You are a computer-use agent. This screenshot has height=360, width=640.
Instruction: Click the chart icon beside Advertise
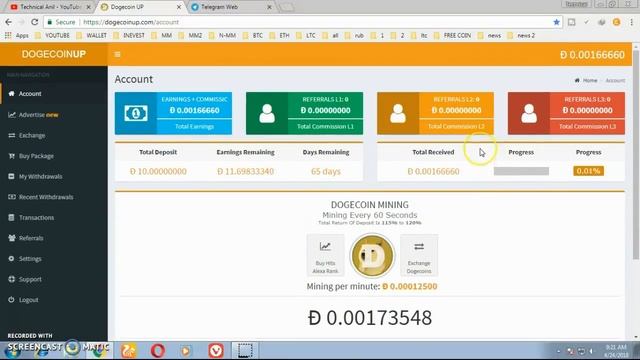tap(11, 115)
